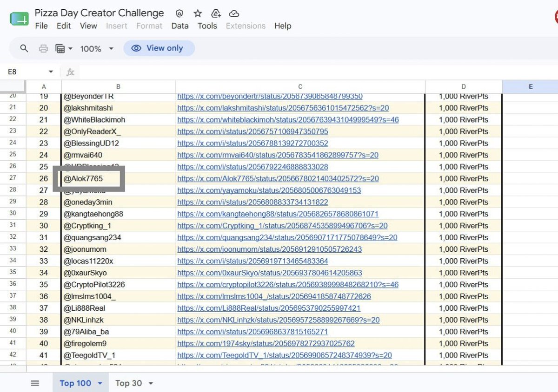
Task: Click the cell @Alok7765
Action: click(x=118, y=179)
